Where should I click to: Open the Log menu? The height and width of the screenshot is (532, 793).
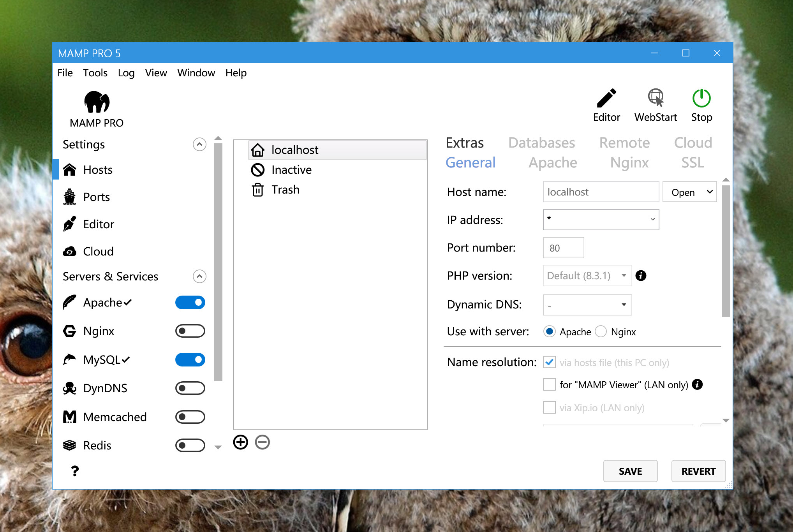126,73
